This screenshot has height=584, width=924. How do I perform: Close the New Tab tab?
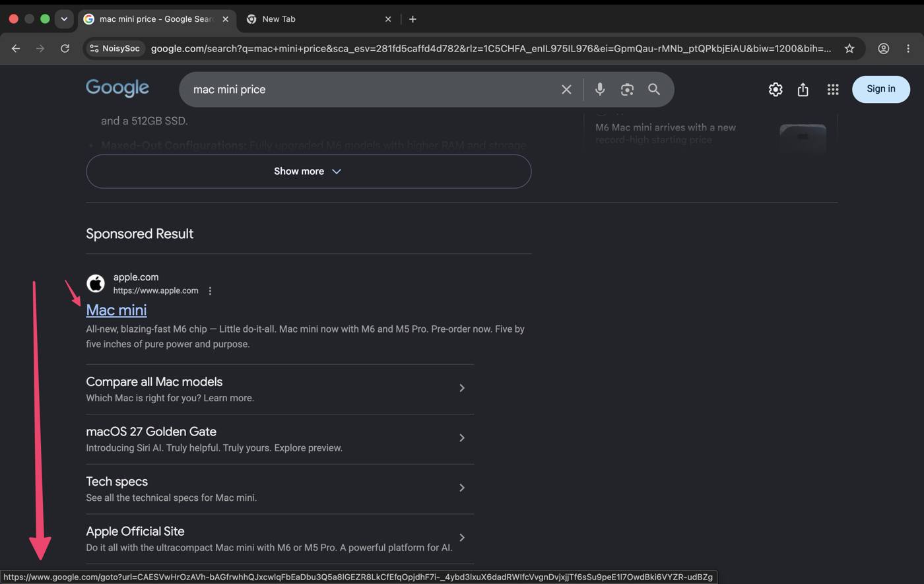pyautogui.click(x=388, y=19)
